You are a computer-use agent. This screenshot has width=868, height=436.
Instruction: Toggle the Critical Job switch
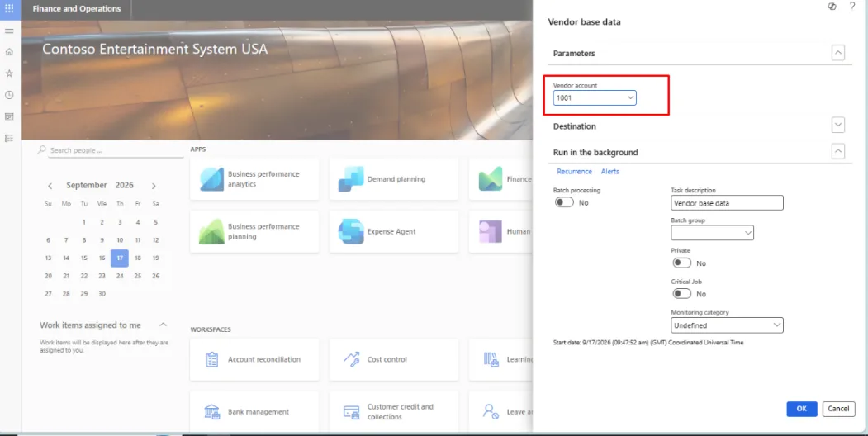(x=682, y=294)
